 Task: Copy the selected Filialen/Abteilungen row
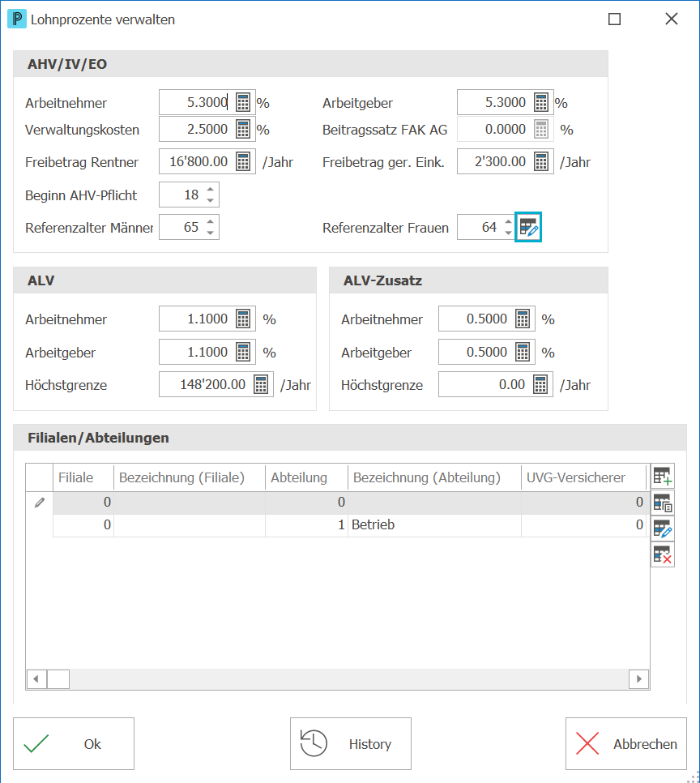663,503
